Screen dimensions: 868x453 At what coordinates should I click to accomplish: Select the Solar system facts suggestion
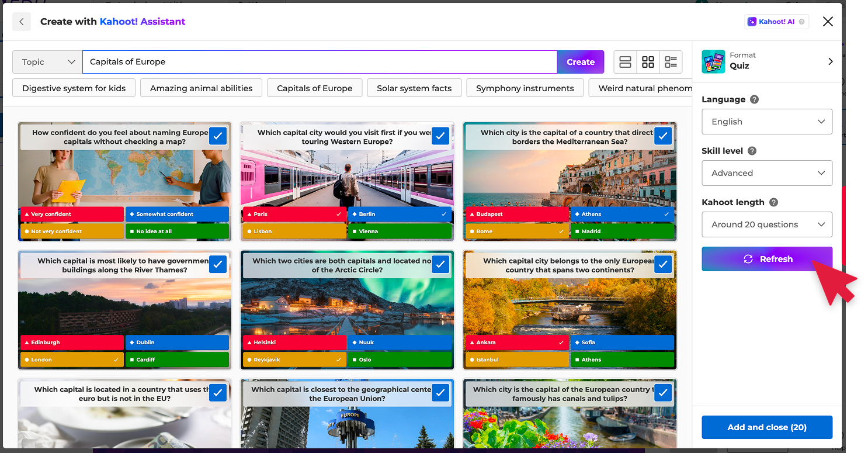point(414,88)
